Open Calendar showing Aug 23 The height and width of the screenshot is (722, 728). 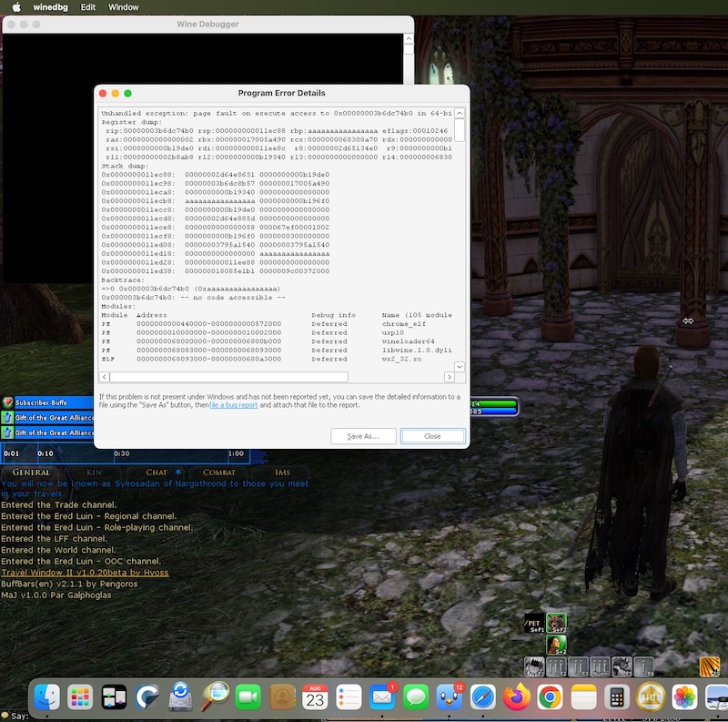click(315, 697)
